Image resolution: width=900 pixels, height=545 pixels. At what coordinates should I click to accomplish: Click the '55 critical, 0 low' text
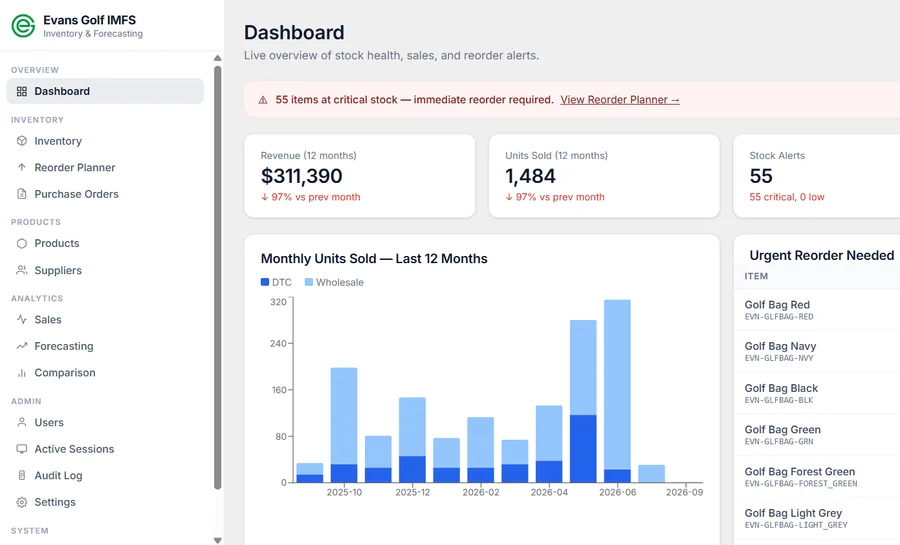pos(786,197)
